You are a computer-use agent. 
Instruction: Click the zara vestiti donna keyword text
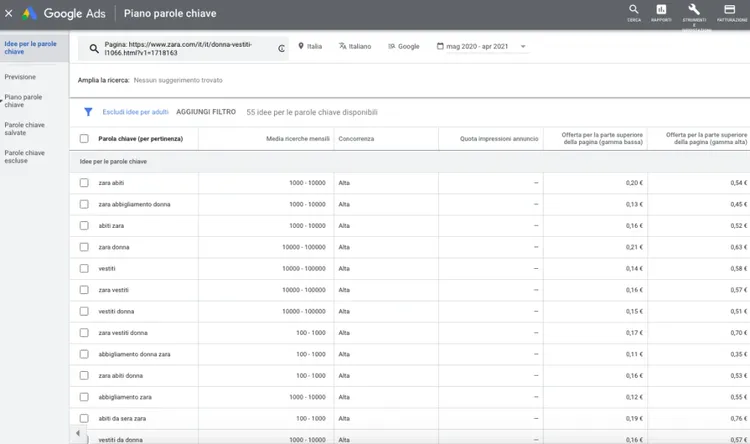pos(123,333)
